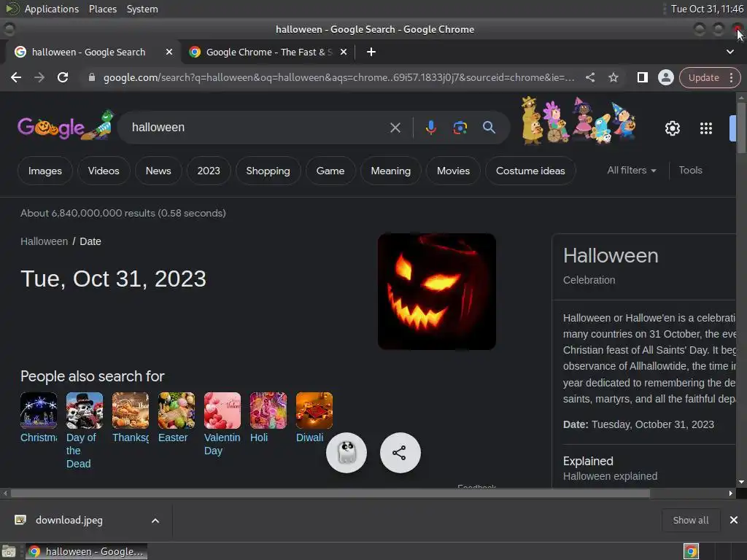Start voice search with microphone
Viewport: 747px width, 560px height.
coord(430,128)
